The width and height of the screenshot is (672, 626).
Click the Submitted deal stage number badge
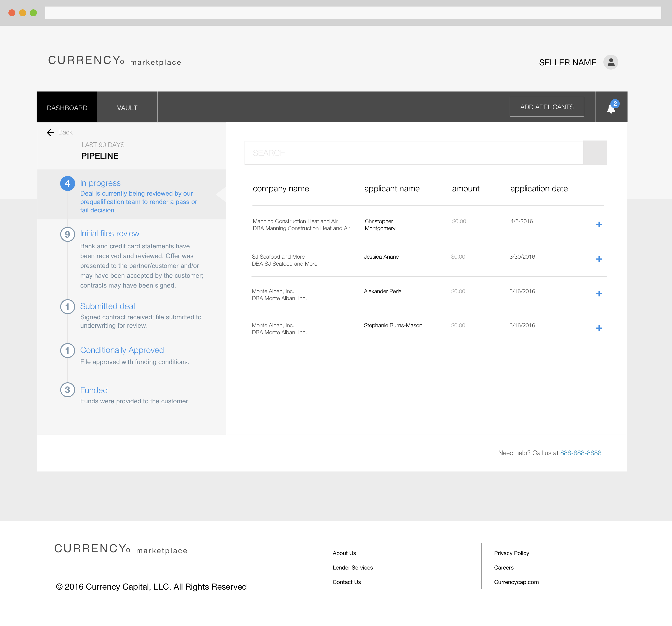(x=68, y=307)
